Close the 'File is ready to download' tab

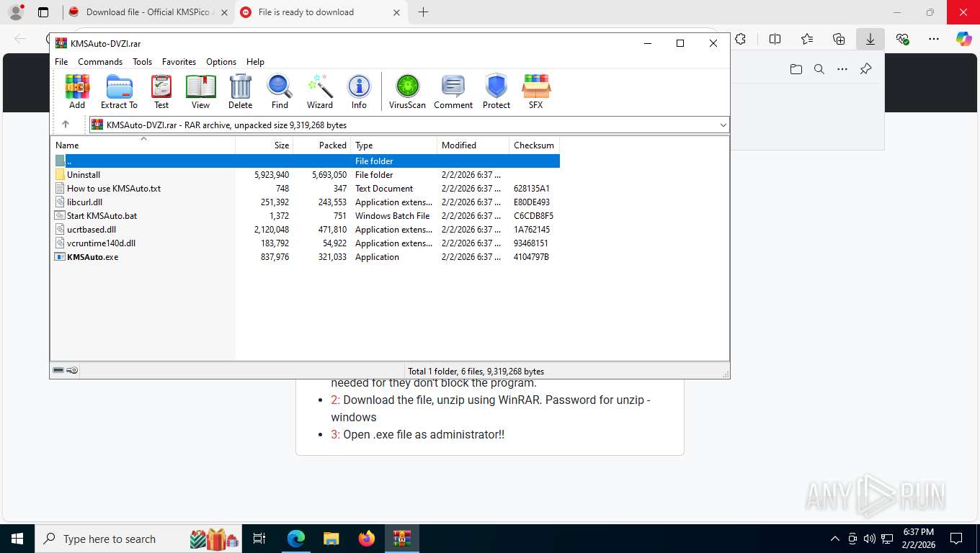(x=396, y=12)
